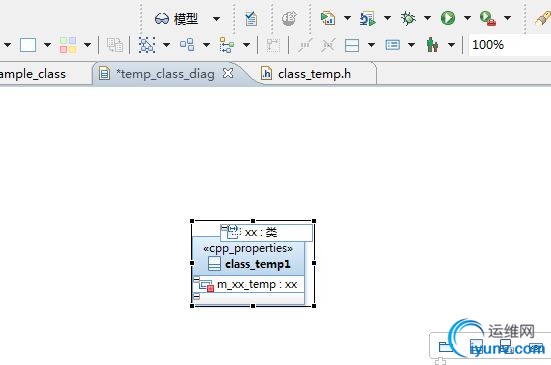
Task: Click the Select All shapes icon
Action: coord(147,45)
